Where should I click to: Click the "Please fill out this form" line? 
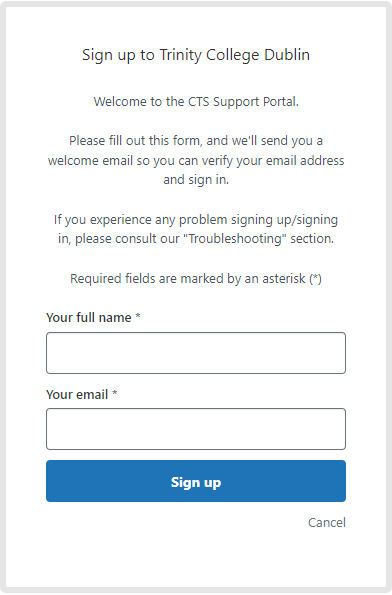(x=196, y=141)
